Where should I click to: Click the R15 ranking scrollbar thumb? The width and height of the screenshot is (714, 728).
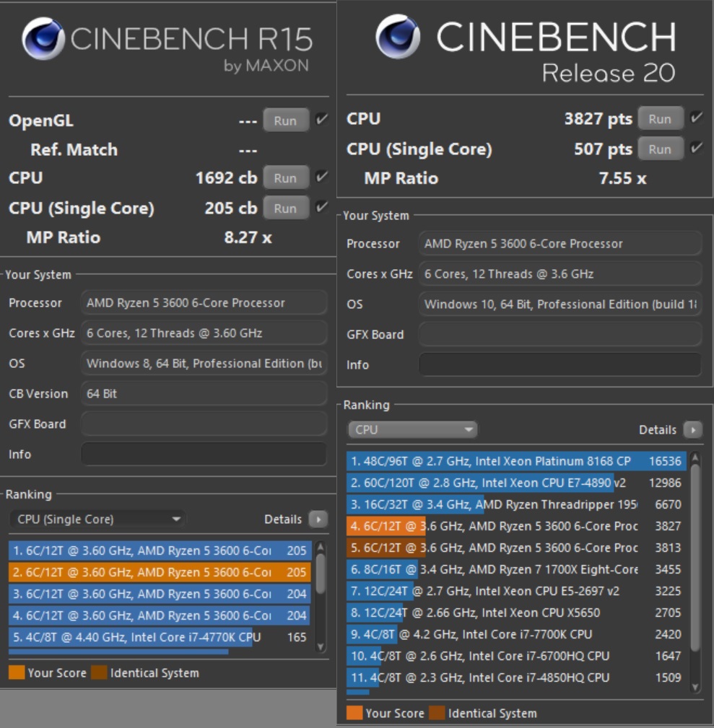[x=320, y=574]
